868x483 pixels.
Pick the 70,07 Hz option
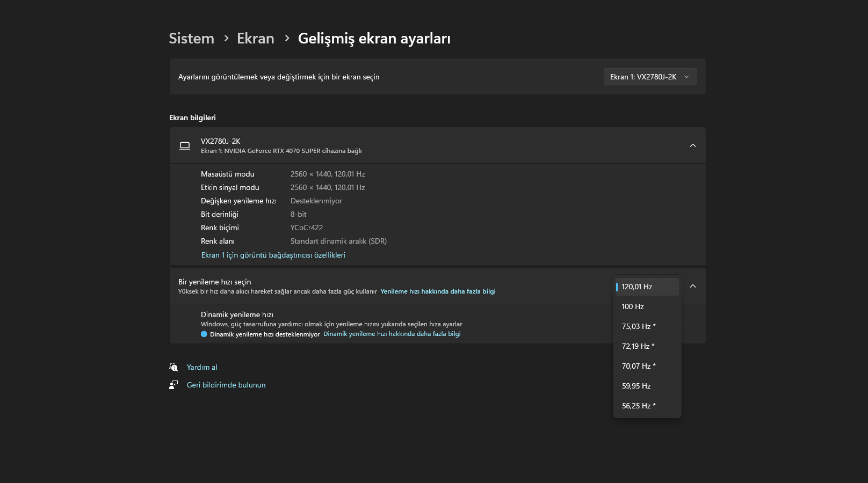click(647, 366)
